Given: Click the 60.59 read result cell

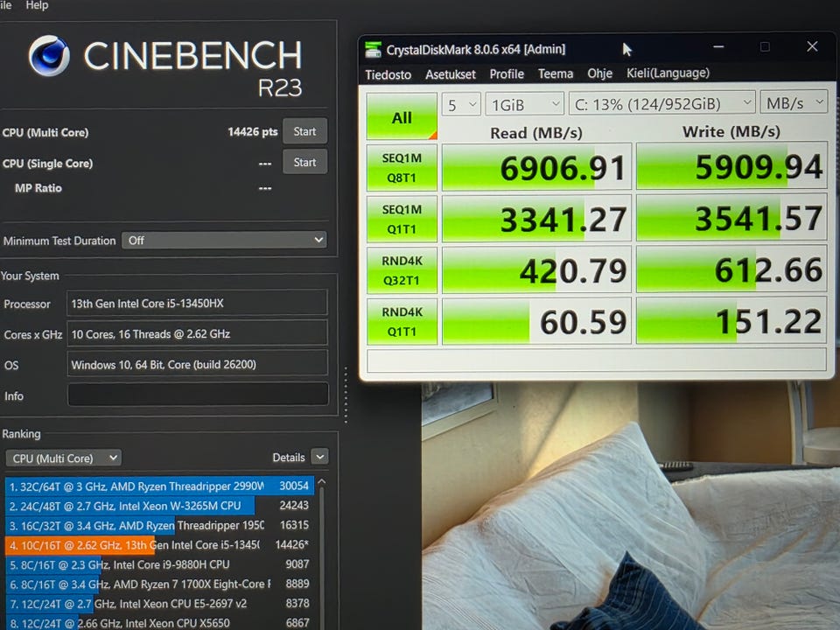Looking at the screenshot, I should (x=536, y=321).
